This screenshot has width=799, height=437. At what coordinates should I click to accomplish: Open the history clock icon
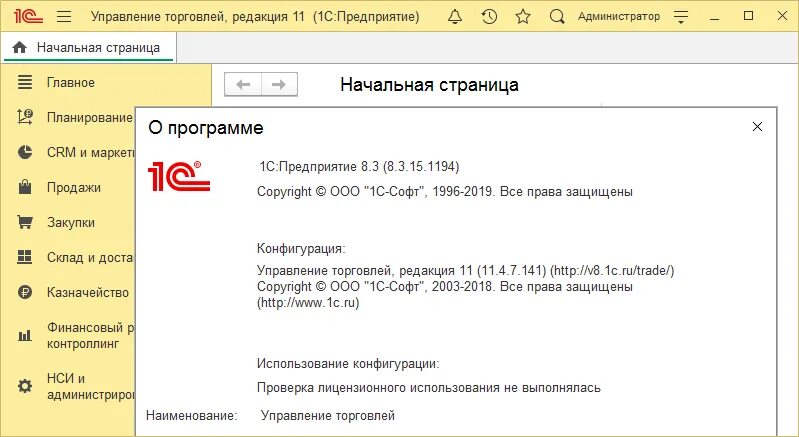489,17
